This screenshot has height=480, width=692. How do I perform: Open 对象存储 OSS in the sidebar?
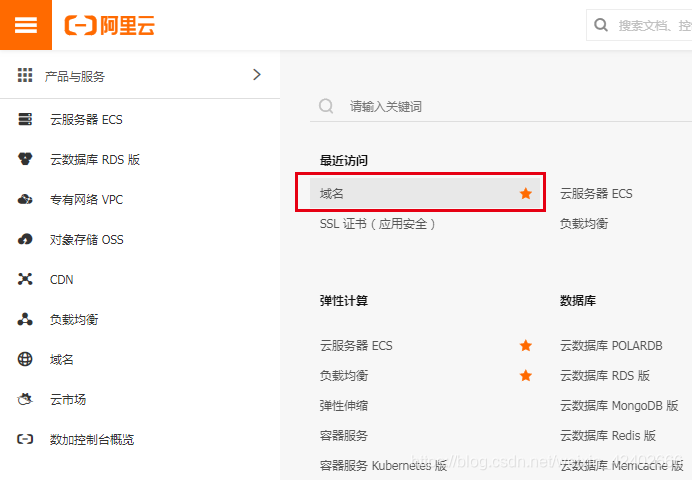(x=86, y=240)
